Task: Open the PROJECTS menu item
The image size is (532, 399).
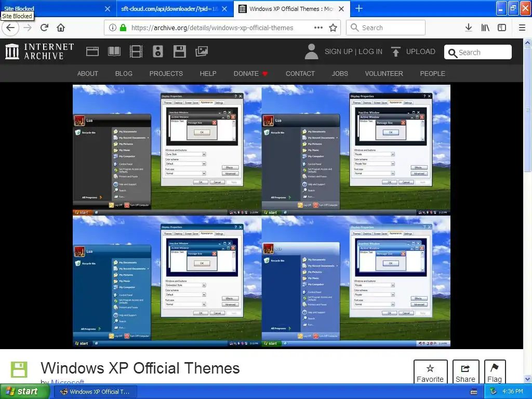Action: click(x=166, y=73)
